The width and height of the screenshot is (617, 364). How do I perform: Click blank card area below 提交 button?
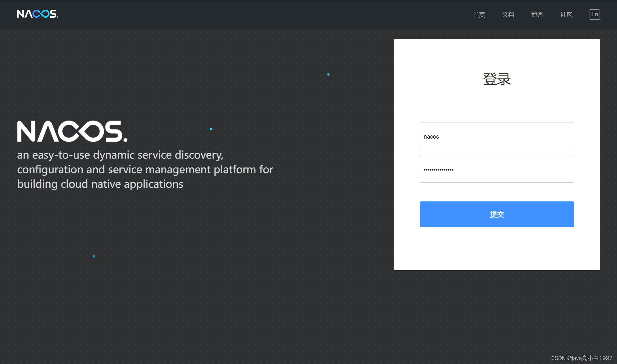click(x=497, y=249)
